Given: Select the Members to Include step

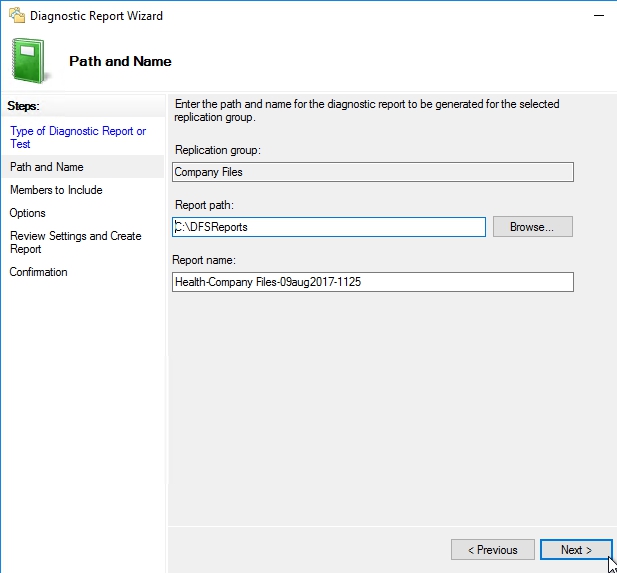Looking at the screenshot, I should (x=56, y=190).
